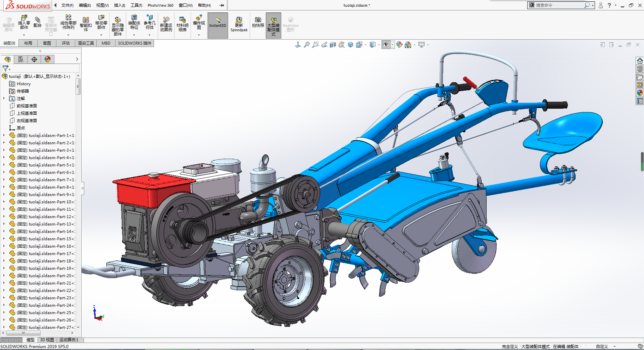Activate the Section View icon
Viewport: 644px width, 350px height.
(x=333, y=45)
